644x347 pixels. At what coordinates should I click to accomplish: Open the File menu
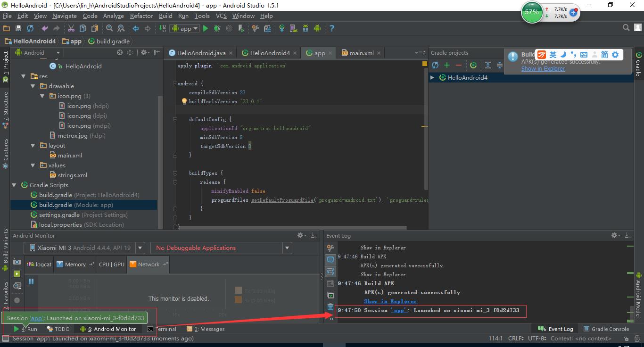(7, 16)
